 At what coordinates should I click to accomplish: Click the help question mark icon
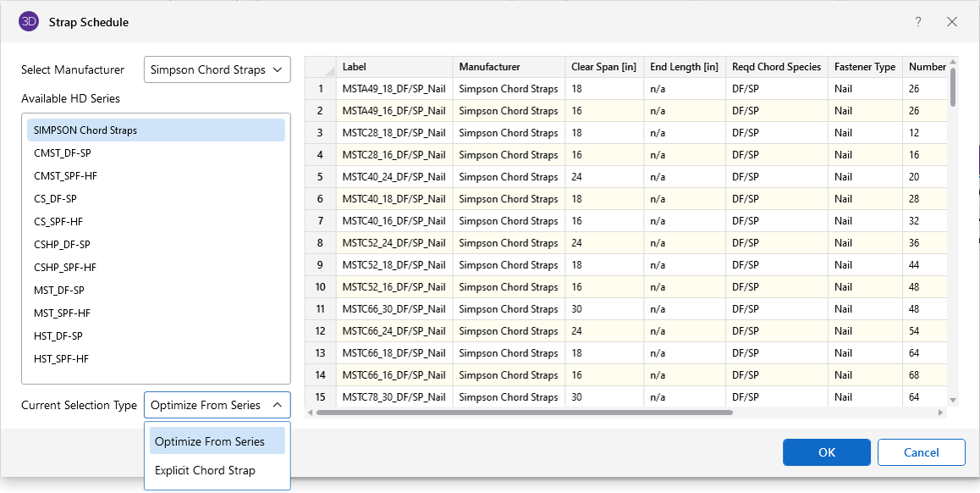(918, 22)
